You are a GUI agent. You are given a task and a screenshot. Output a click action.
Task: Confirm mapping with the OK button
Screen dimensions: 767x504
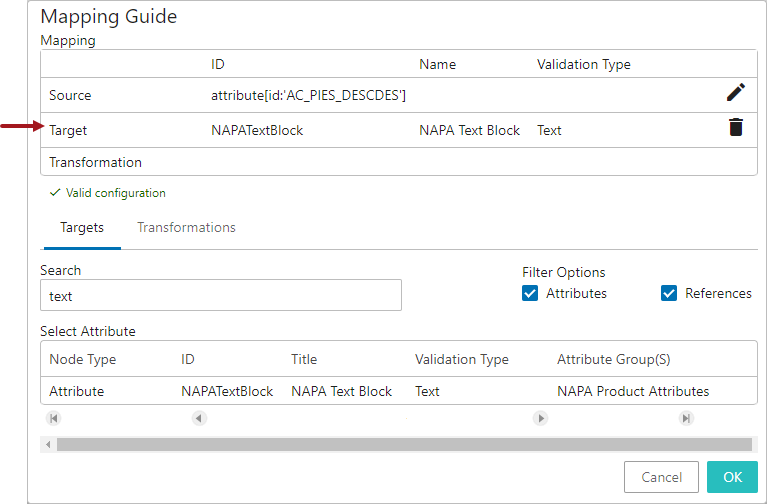click(732, 477)
